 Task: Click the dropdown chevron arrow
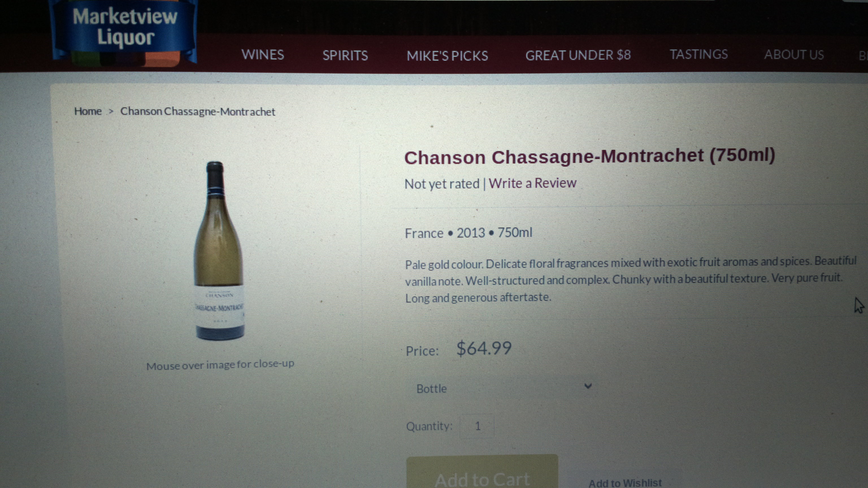click(588, 386)
